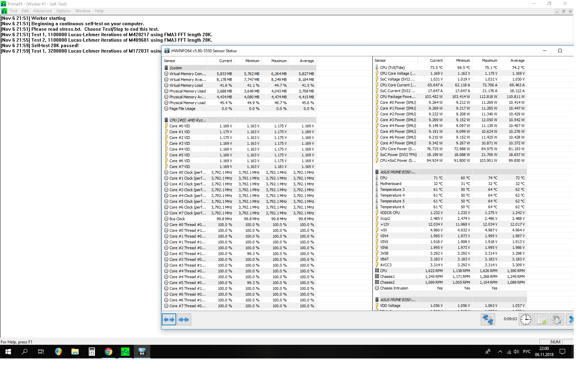
Task: Switch to HWiNFO on the taskbar
Action: (x=142, y=352)
